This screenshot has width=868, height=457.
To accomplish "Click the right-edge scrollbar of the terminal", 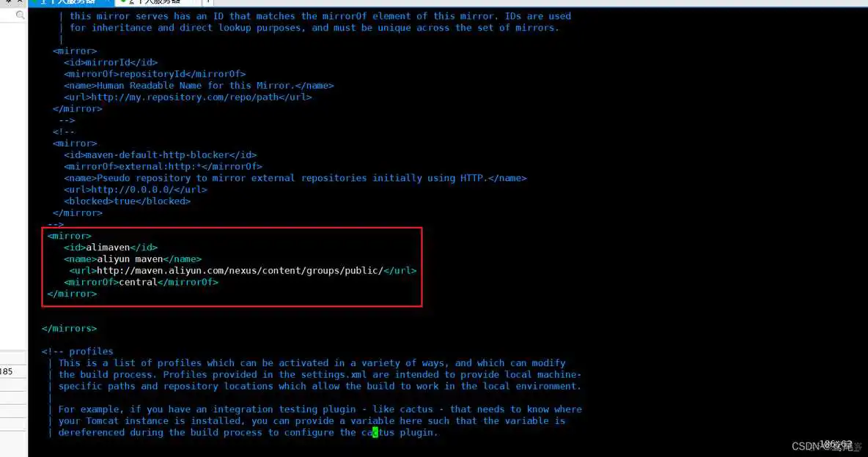I will (864, 220).
